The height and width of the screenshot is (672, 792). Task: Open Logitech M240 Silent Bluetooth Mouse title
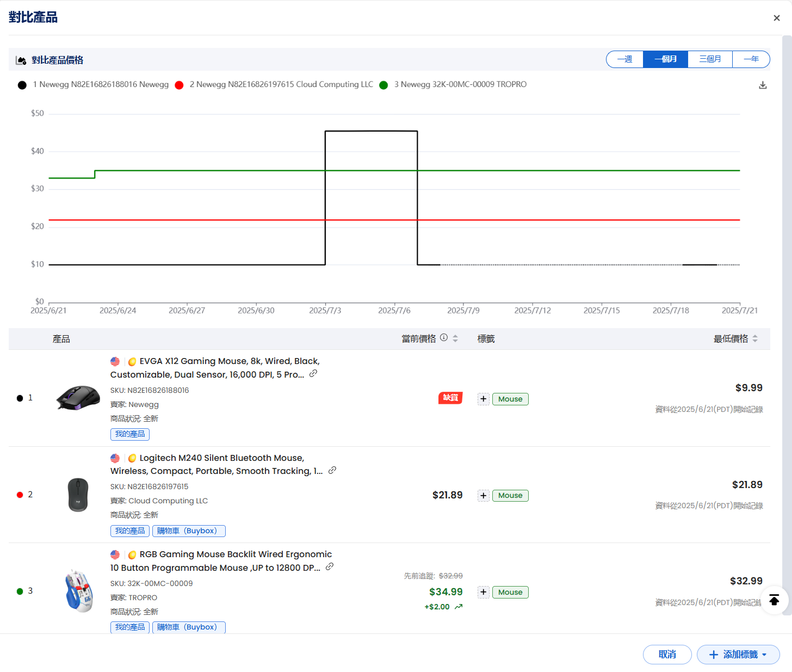pyautogui.click(x=216, y=465)
